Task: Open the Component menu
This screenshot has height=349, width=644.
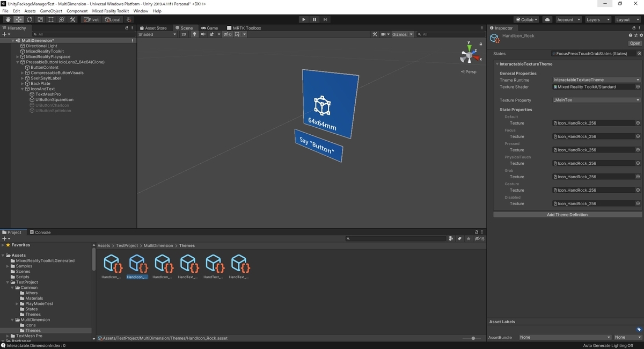Action: click(77, 11)
